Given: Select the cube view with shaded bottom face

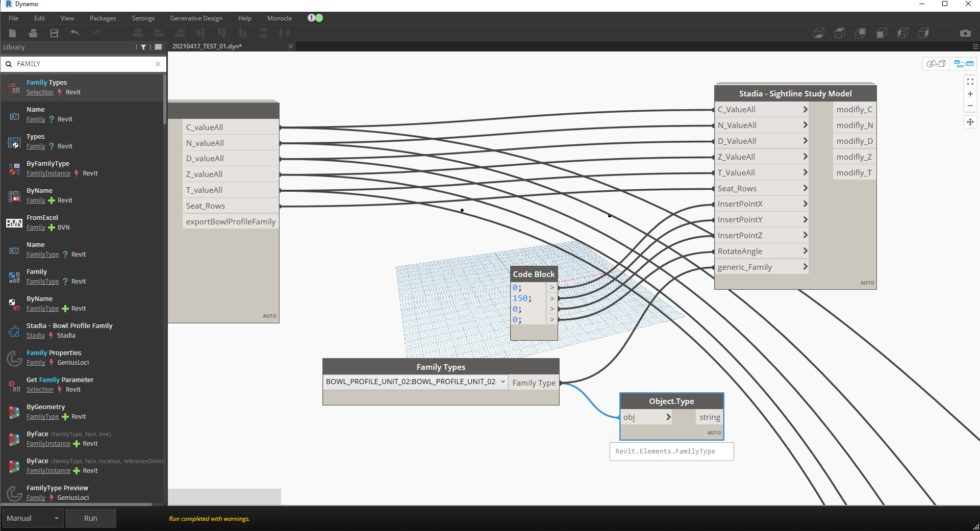Looking at the screenshot, I should (x=819, y=33).
